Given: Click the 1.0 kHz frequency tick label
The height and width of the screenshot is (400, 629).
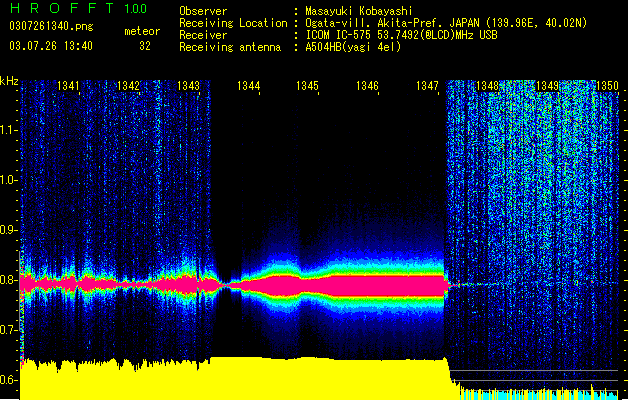Looking at the screenshot, I should pos(9,180).
